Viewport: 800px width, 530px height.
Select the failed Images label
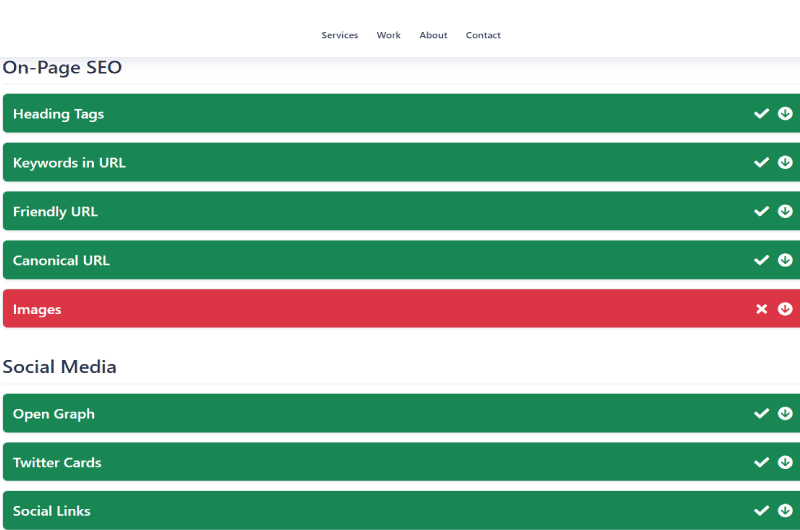[37, 310]
